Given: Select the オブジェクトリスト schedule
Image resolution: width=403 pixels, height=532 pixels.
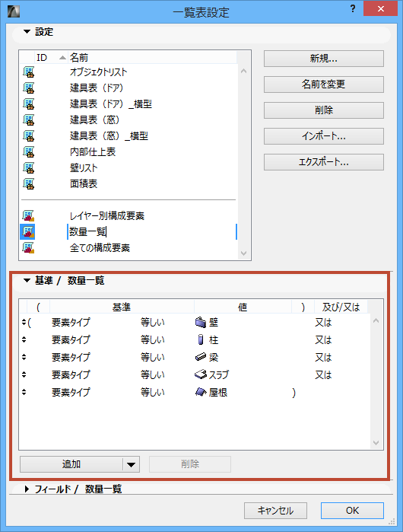Looking at the screenshot, I should coord(98,72).
